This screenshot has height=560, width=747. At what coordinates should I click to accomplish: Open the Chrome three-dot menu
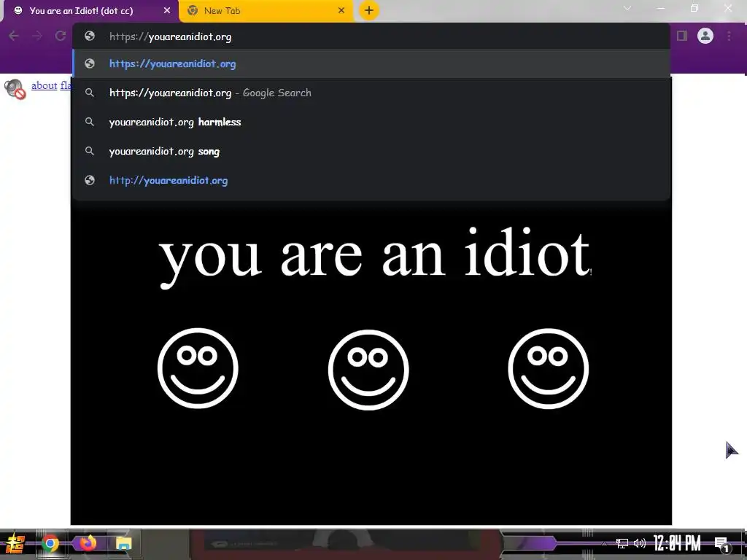click(x=729, y=36)
